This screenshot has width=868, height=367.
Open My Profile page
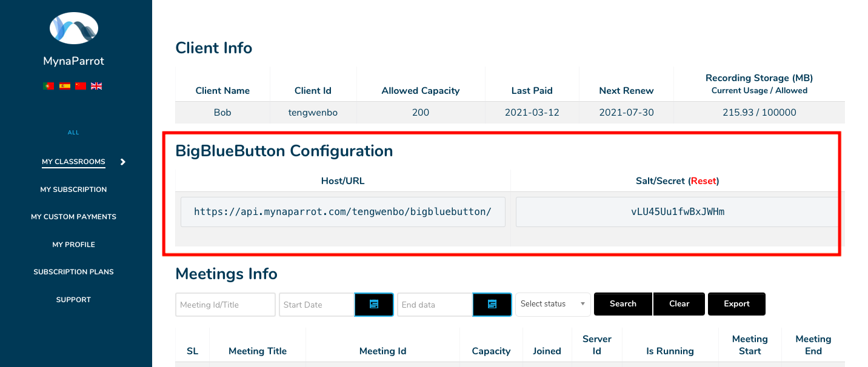tap(73, 245)
